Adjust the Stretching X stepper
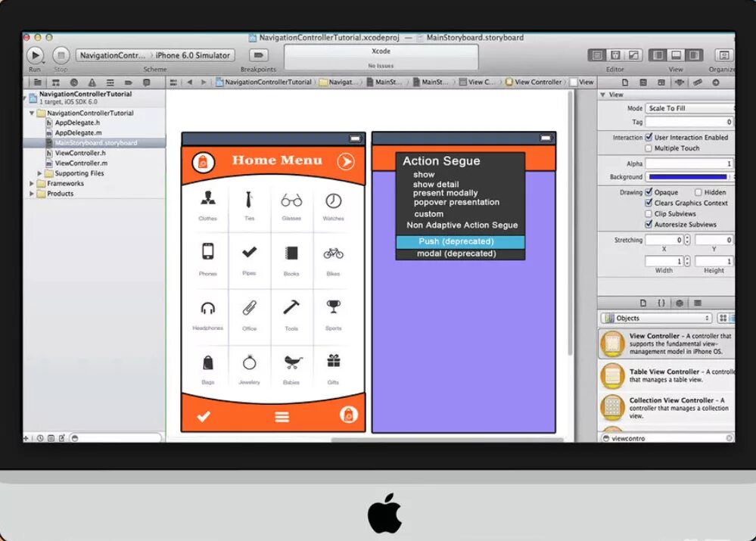The height and width of the screenshot is (541, 756). pyautogui.click(x=687, y=240)
